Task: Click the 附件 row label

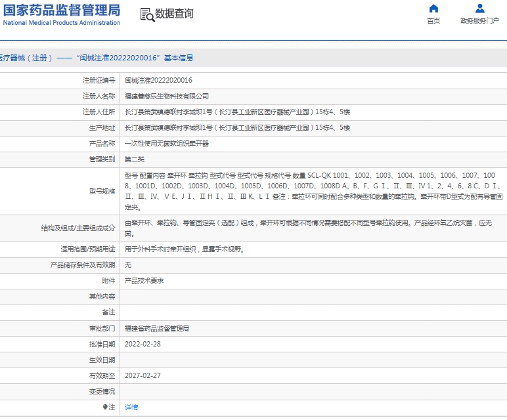Action: (108, 281)
